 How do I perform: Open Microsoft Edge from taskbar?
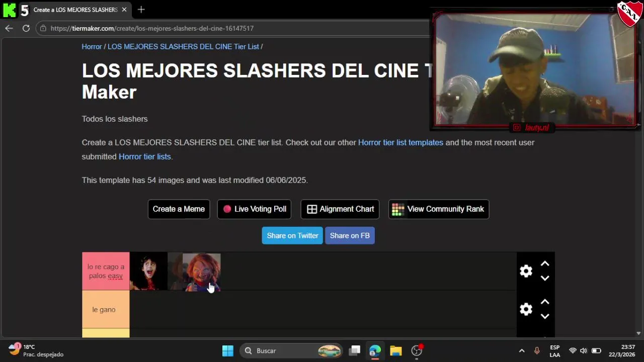375,351
